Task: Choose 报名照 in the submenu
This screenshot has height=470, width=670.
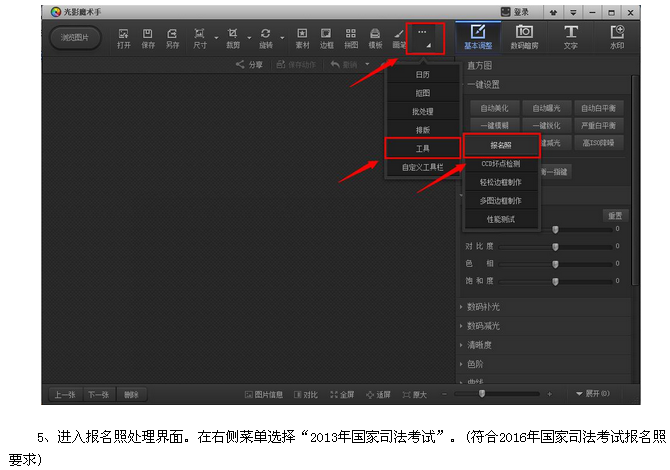Action: pos(501,145)
